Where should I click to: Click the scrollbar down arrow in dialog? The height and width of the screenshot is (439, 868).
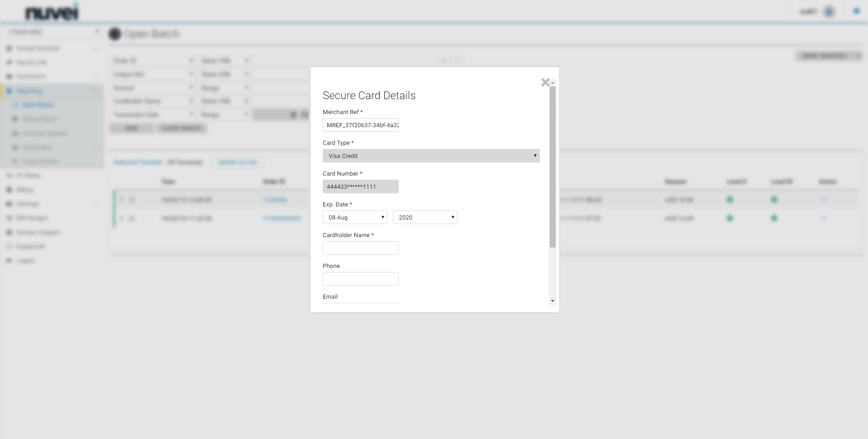pos(552,301)
